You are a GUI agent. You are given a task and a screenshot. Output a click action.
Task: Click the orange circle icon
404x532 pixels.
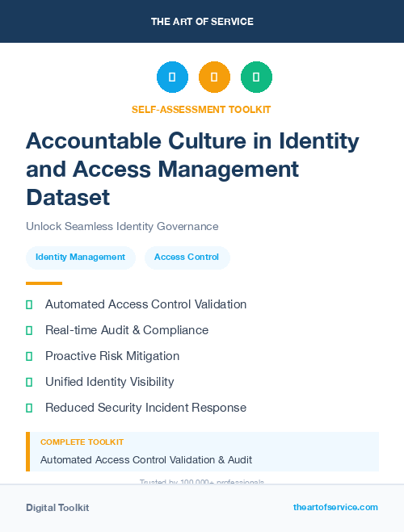click(x=214, y=77)
